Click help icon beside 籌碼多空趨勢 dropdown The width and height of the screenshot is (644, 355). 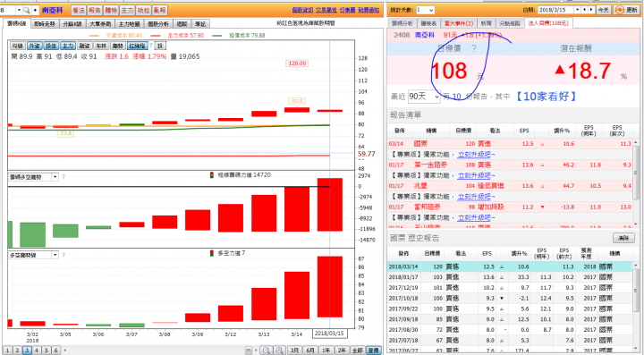point(64,177)
